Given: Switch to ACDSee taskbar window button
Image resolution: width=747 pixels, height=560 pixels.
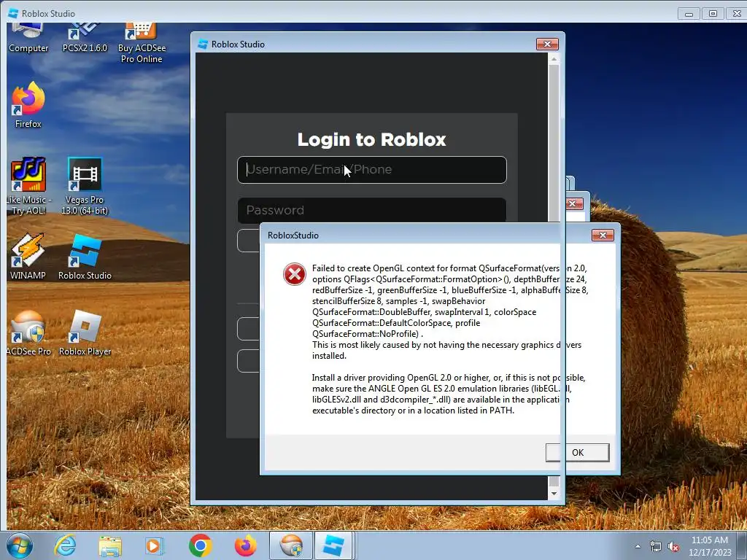Looking at the screenshot, I should [x=291, y=545].
